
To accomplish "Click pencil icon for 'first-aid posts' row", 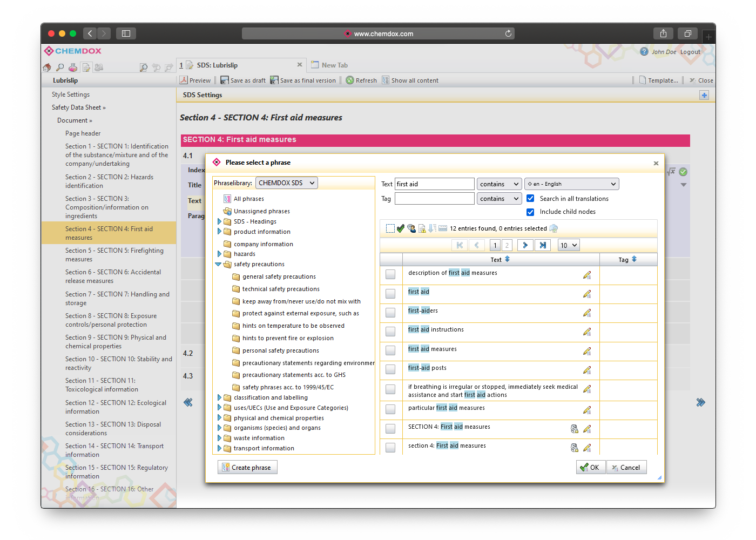I will pos(587,370).
